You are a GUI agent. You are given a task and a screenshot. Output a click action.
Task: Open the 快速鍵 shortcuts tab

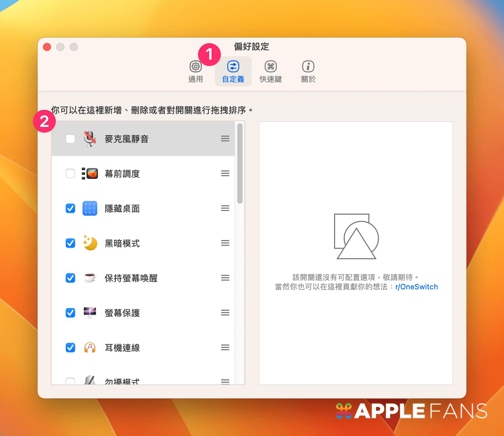[270, 70]
